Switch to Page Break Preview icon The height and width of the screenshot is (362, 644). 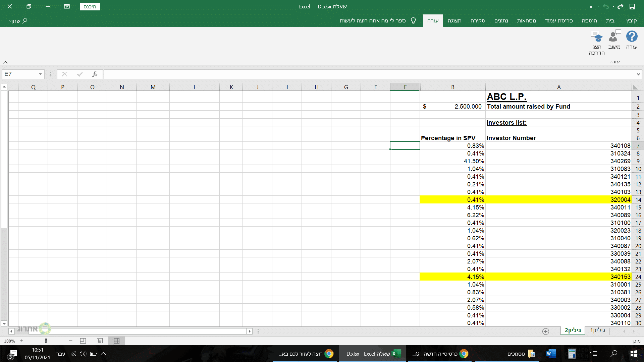point(83,341)
